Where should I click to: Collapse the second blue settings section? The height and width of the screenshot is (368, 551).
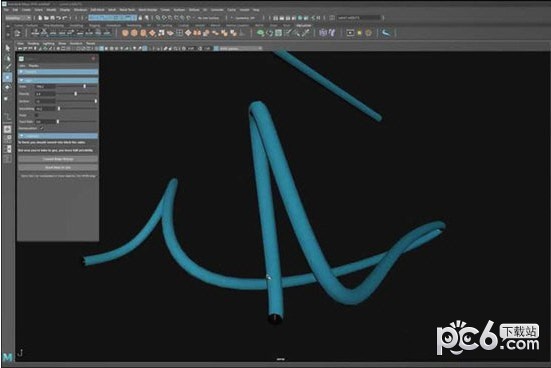point(58,80)
